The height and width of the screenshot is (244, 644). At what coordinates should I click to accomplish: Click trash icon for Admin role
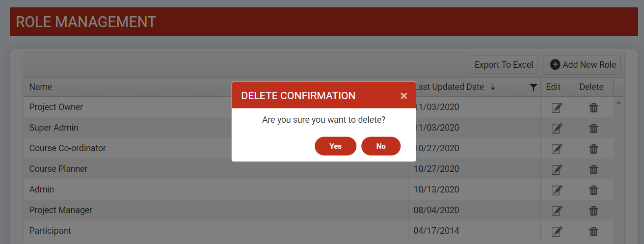[x=593, y=190]
